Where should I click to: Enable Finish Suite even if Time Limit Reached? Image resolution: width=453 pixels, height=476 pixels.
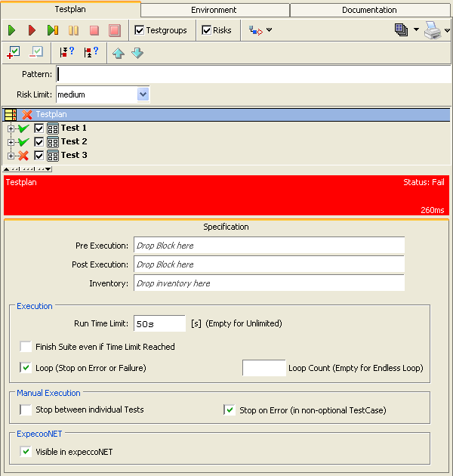click(26, 347)
